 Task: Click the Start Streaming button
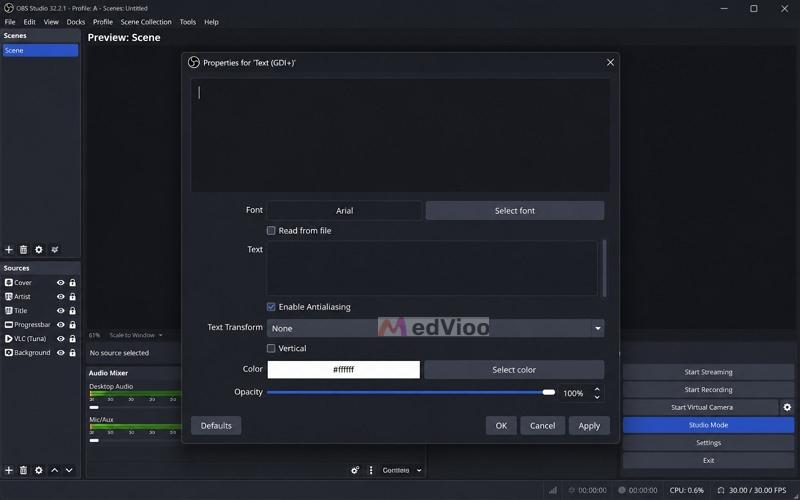pyautogui.click(x=708, y=372)
